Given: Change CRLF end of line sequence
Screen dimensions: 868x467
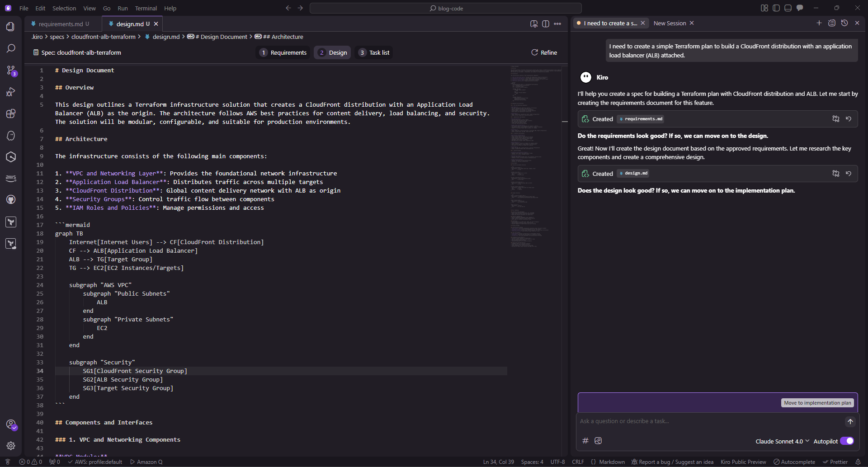Looking at the screenshot, I should pyautogui.click(x=578, y=462).
